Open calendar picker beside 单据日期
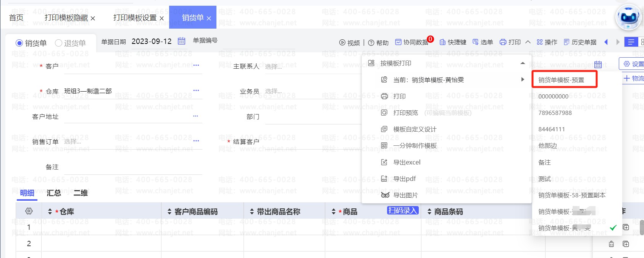644x258 pixels. pos(182,41)
